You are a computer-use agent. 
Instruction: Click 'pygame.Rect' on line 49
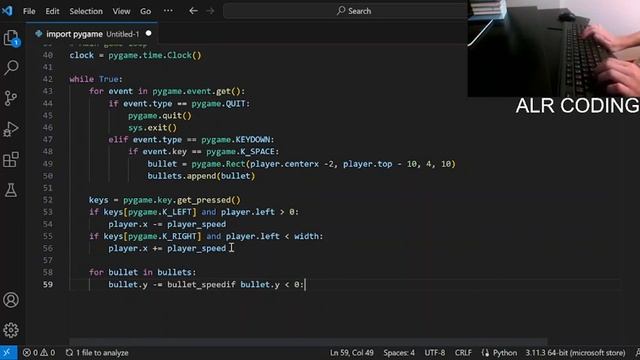pos(218,164)
